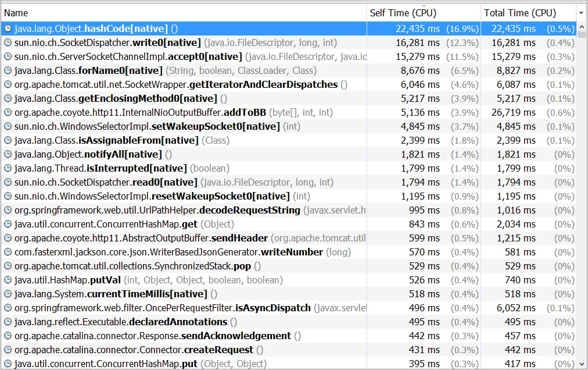Select java.lang.Object.notifyAll[native] method name
The image size is (588, 370).
[x=88, y=154]
